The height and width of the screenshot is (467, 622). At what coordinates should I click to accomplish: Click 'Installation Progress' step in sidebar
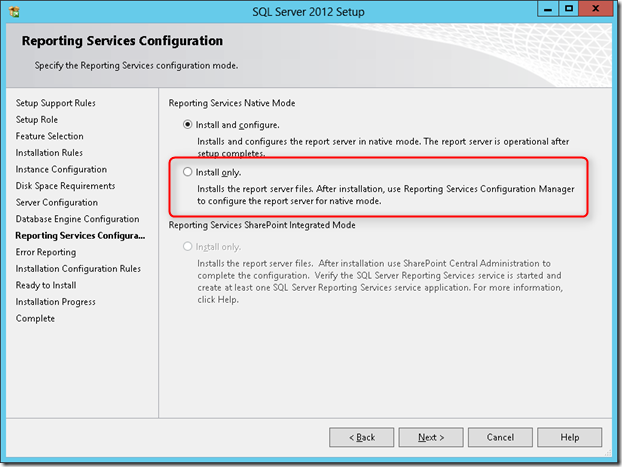(x=56, y=302)
